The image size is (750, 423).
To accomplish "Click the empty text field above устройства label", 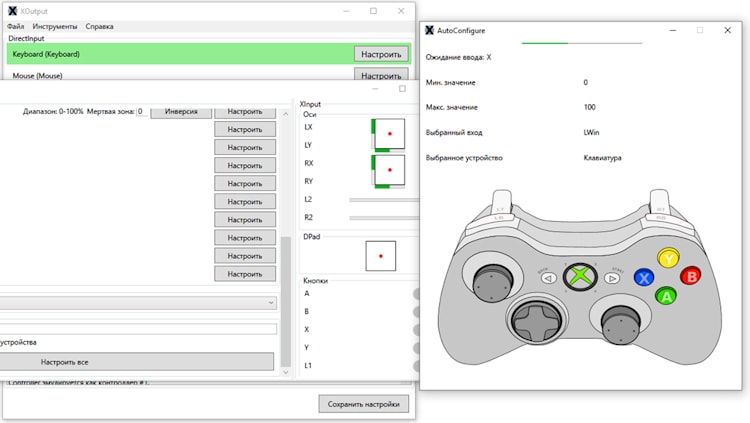I will coord(138,329).
